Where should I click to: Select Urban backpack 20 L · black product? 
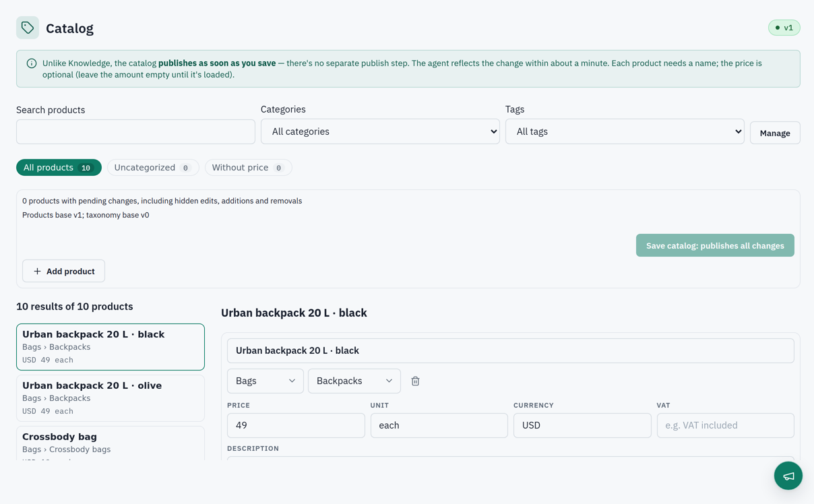(x=111, y=347)
